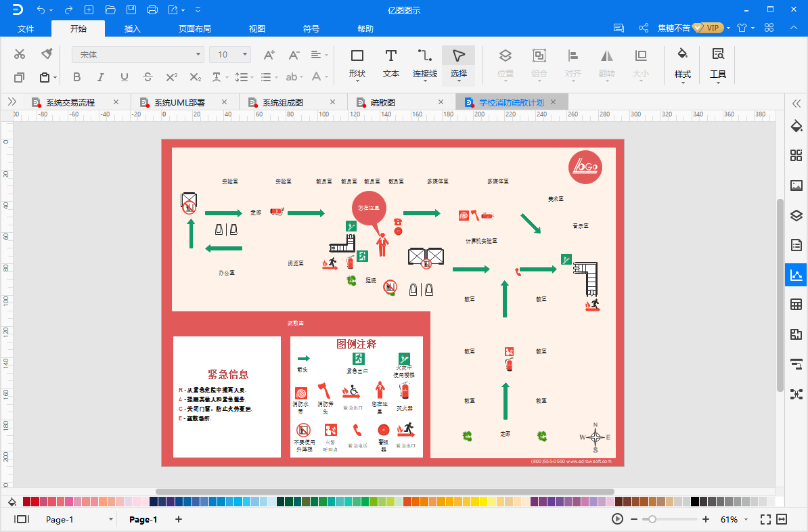Screen dimensions: 808x532
Task: Switch to the 页面布局 ribbon tab
Action: (x=195, y=28)
